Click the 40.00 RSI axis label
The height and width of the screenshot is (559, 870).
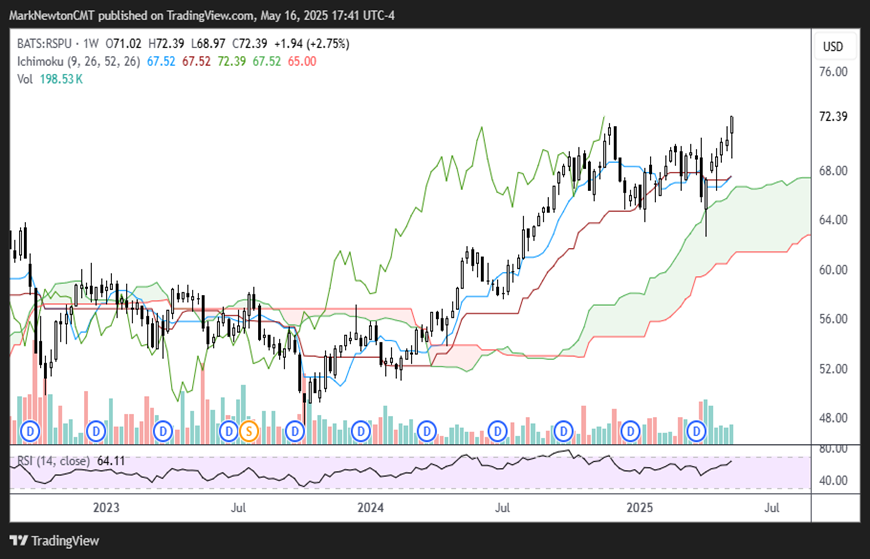[833, 480]
